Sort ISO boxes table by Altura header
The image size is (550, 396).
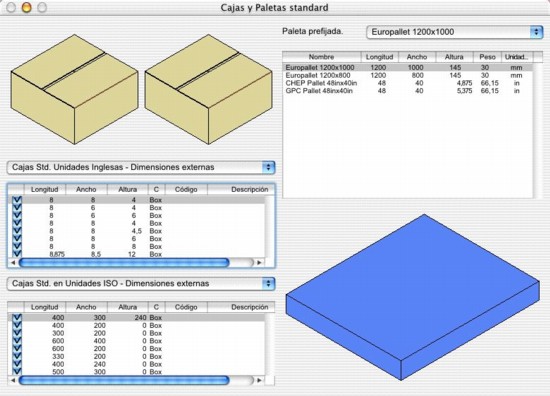pyautogui.click(x=128, y=307)
